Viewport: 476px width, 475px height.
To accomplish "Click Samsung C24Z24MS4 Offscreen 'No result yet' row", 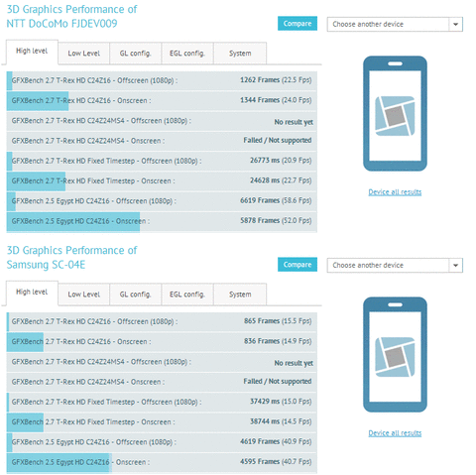I will [x=162, y=362].
